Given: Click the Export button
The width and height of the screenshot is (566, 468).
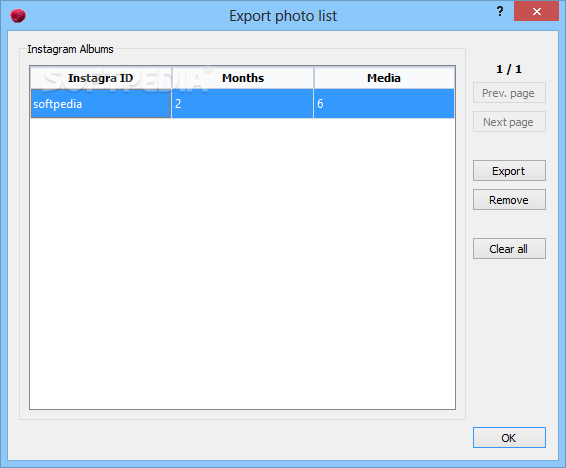Looking at the screenshot, I should coord(509,171).
